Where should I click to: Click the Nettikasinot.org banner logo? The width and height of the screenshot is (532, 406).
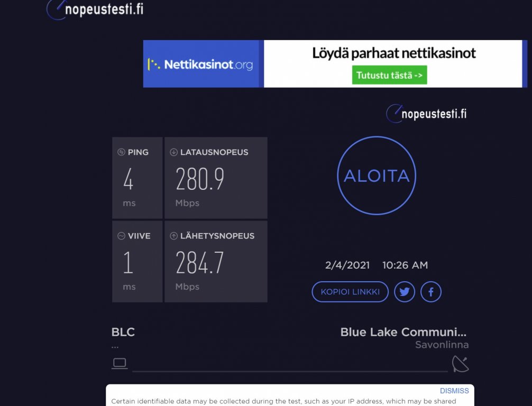point(201,64)
